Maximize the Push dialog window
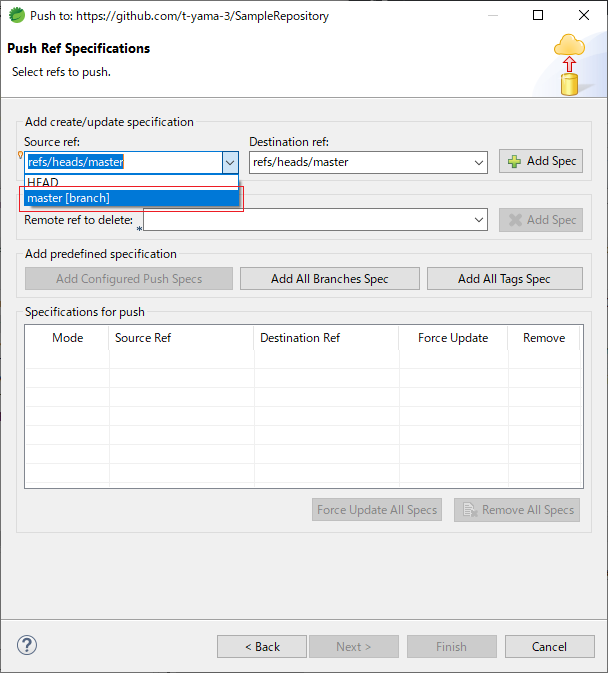608x673 pixels. (x=538, y=15)
